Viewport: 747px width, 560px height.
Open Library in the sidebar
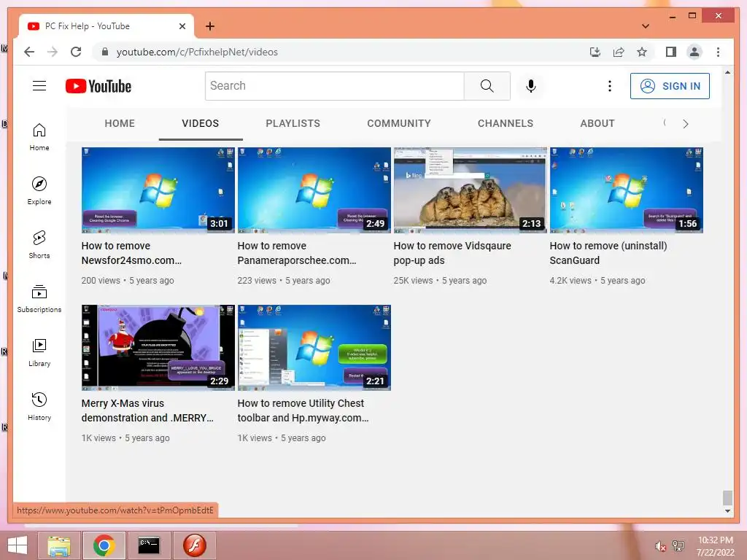pos(39,352)
